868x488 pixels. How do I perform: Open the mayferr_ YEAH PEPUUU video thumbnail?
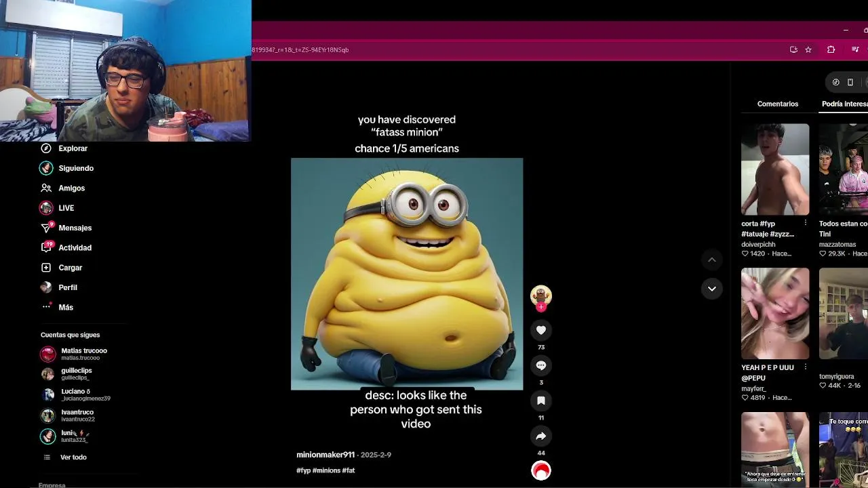(775, 313)
